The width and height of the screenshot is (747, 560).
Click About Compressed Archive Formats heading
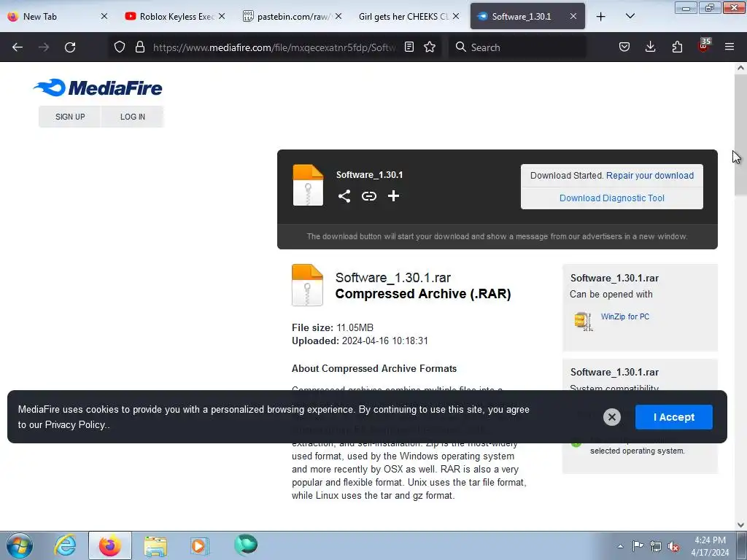click(x=374, y=368)
